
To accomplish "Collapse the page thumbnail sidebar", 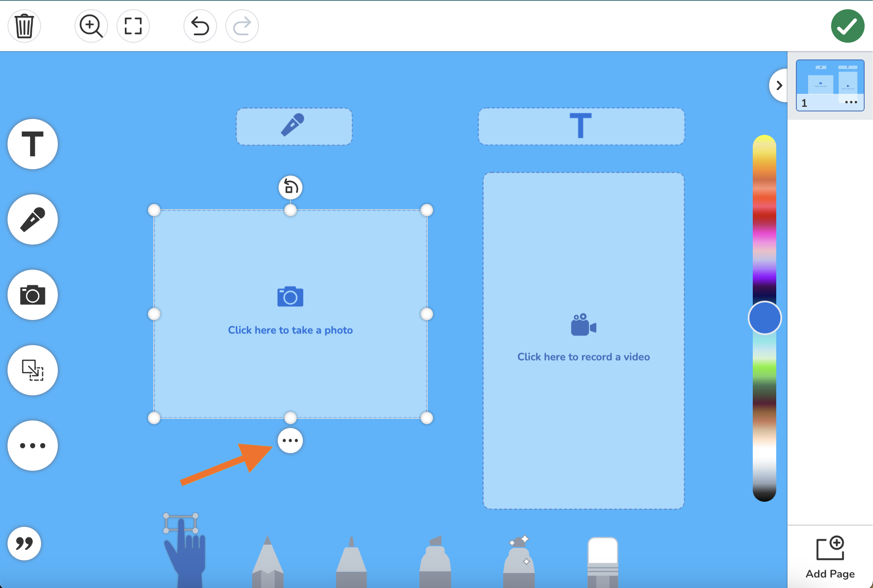I will pos(779,85).
